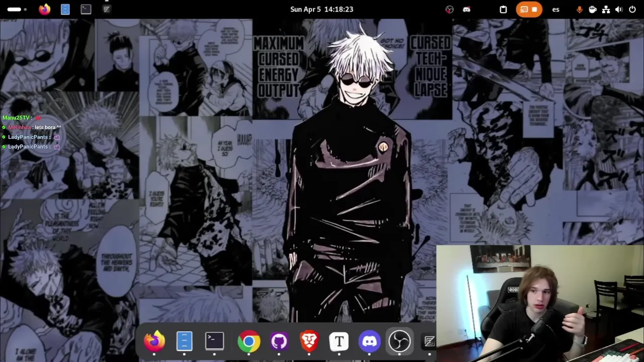The width and height of the screenshot is (644, 362).
Task: Switch to OBS Studio in the dock
Action: point(399,341)
